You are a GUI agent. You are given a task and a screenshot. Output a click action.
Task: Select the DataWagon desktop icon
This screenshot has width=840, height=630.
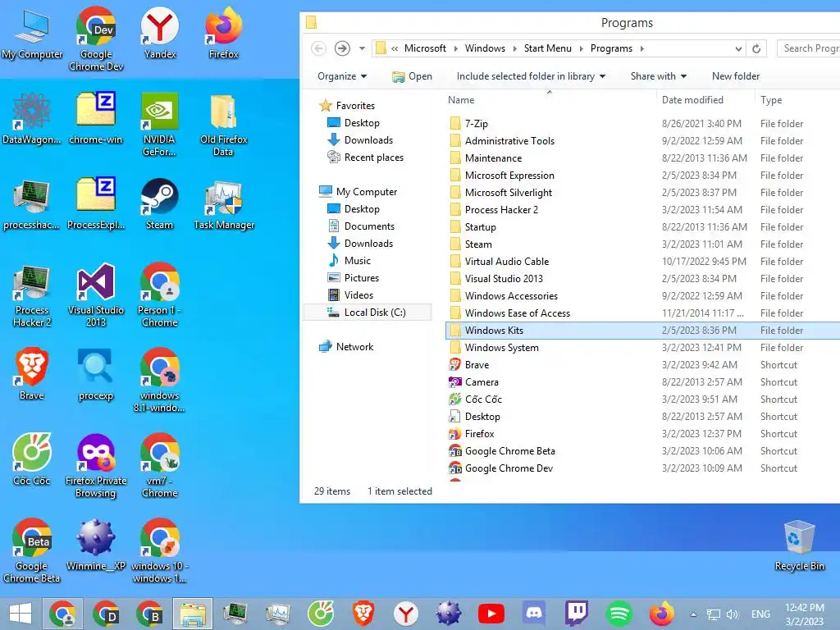point(32,118)
